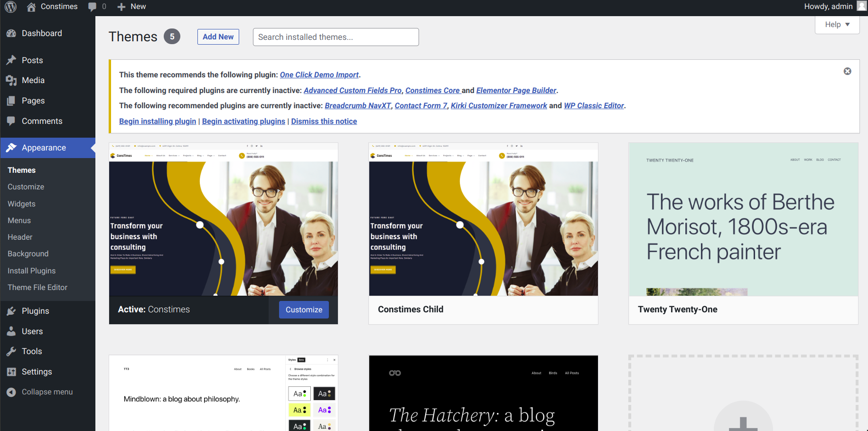Select the yellow Aa style swatch
The height and width of the screenshot is (431, 868).
tap(299, 410)
